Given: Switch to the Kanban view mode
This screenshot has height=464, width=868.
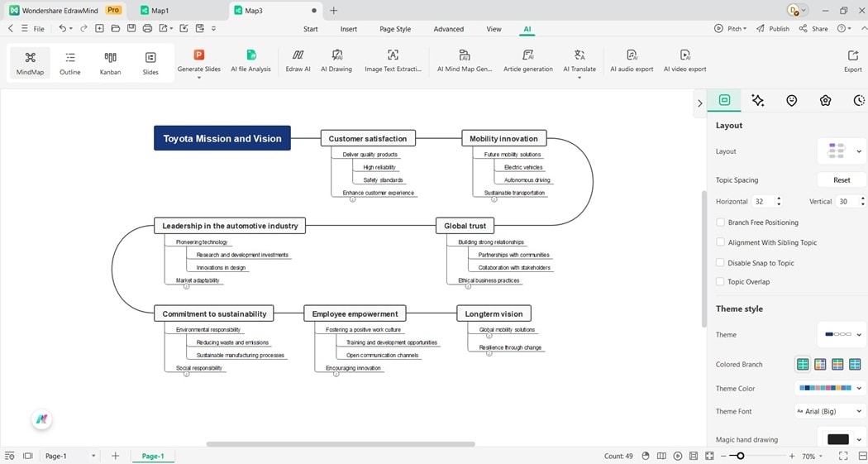Looking at the screenshot, I should coord(110,63).
